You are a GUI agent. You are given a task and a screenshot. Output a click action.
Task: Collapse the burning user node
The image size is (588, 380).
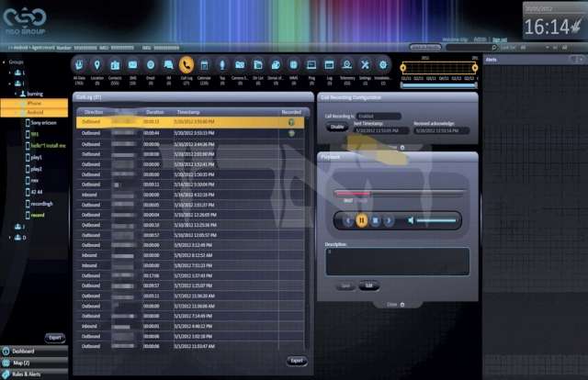[16, 94]
